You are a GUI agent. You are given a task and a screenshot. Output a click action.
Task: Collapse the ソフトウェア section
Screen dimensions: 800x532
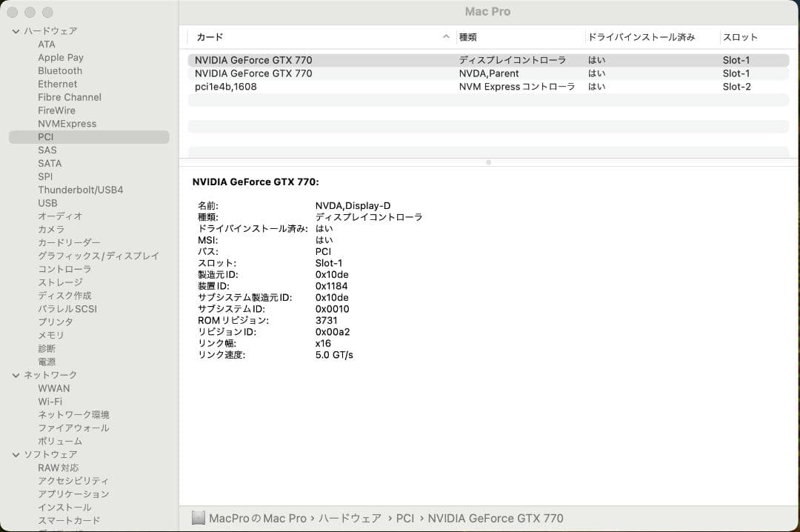(x=16, y=454)
